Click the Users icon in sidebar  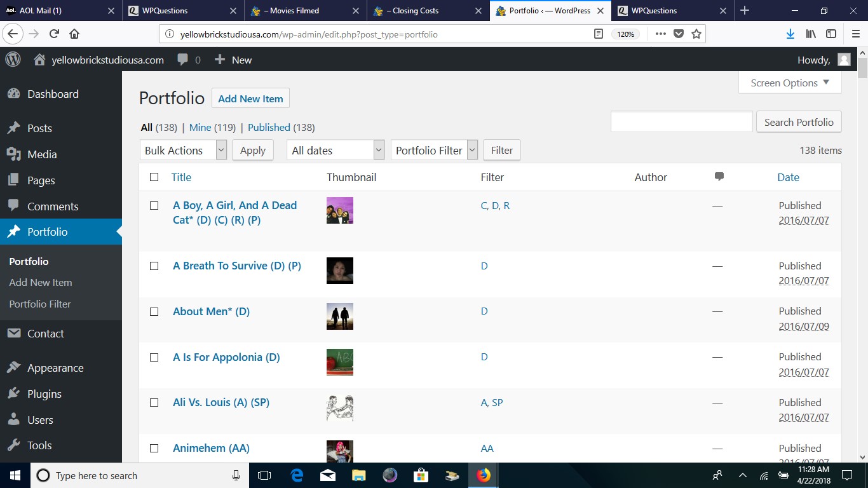[x=13, y=420]
